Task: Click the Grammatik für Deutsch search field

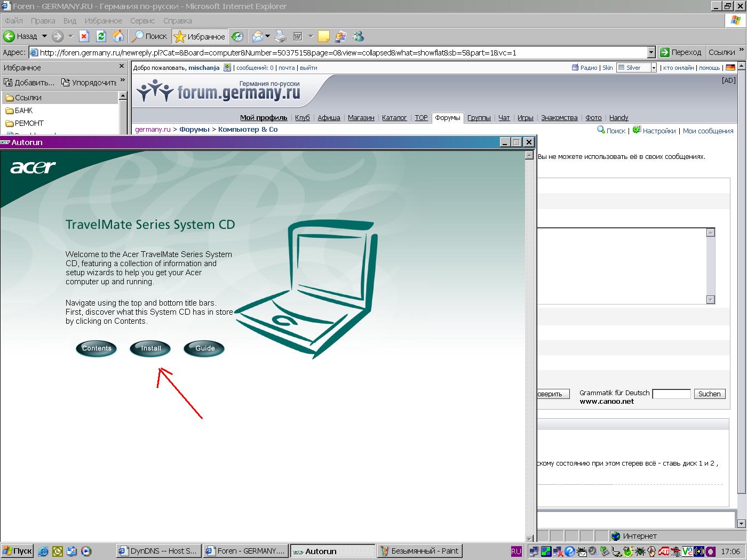Action: (x=671, y=394)
